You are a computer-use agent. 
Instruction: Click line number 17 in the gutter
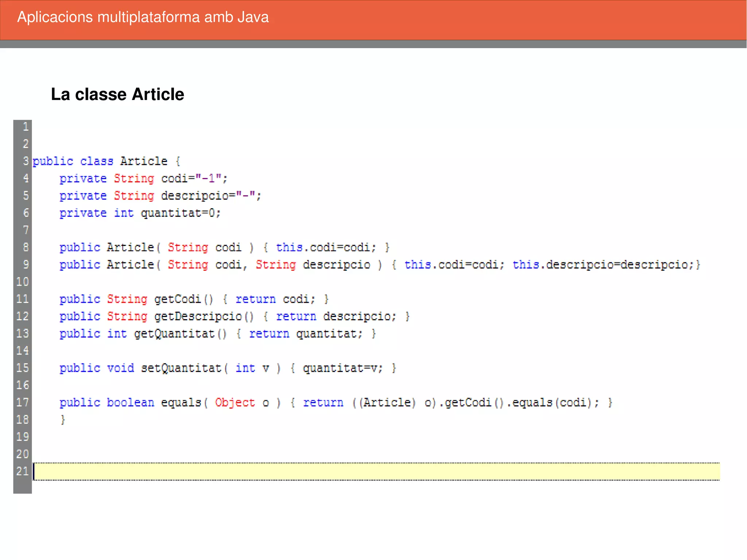click(22, 402)
